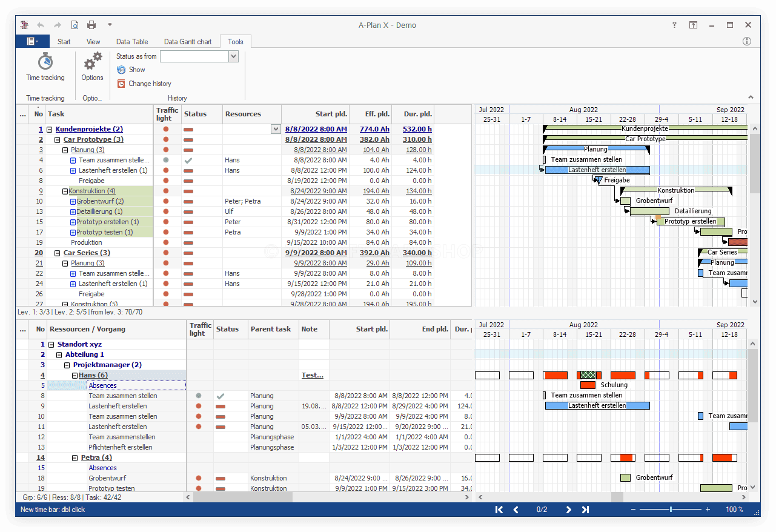Image resolution: width=776 pixels, height=532 pixels.
Task: Click the info icon at ribbon right
Action: pyautogui.click(x=747, y=41)
